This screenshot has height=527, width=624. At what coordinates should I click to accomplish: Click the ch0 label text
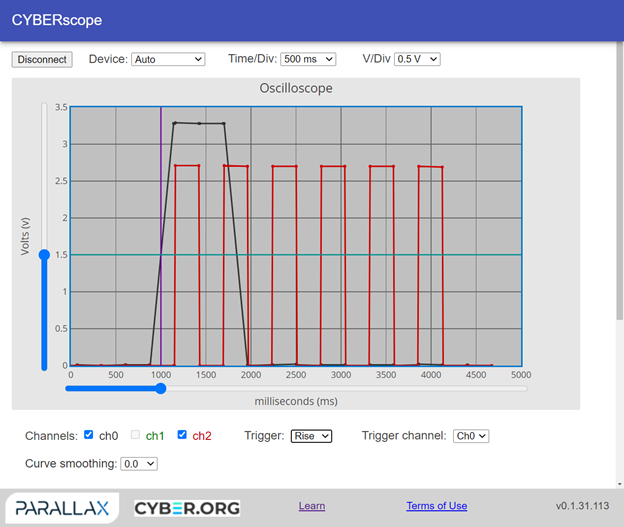108,436
